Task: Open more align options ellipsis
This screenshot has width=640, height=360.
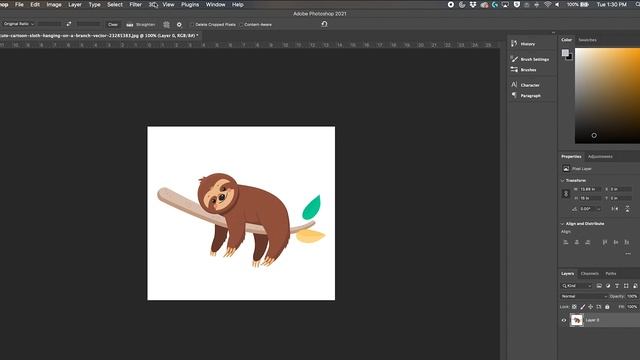Action: tap(628, 253)
